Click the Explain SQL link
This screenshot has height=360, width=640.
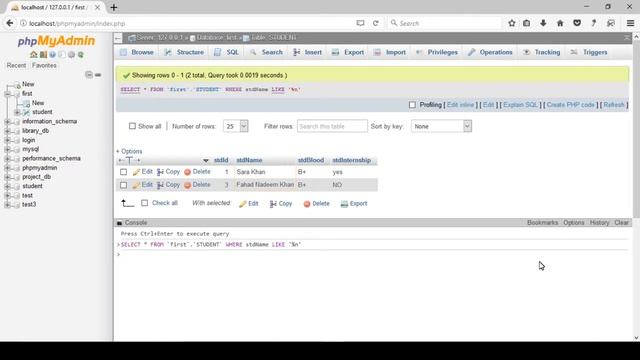click(x=520, y=105)
